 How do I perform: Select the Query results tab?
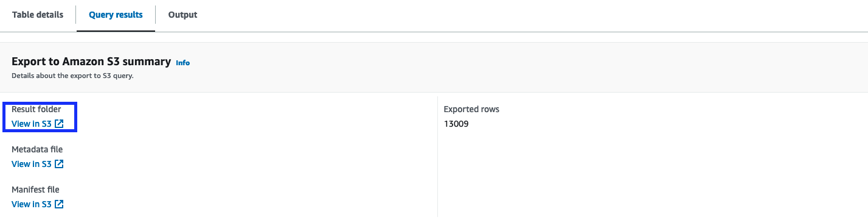point(116,15)
